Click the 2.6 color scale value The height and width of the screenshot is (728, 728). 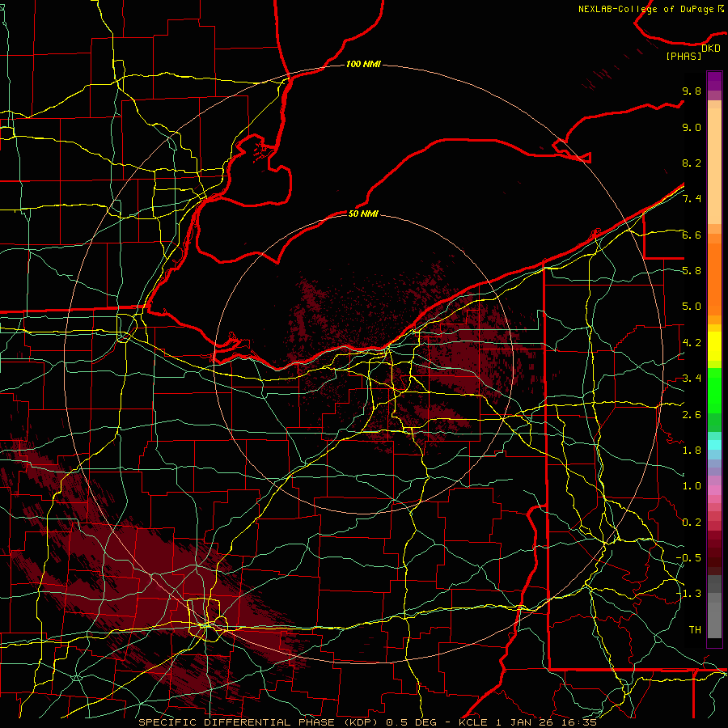click(692, 415)
